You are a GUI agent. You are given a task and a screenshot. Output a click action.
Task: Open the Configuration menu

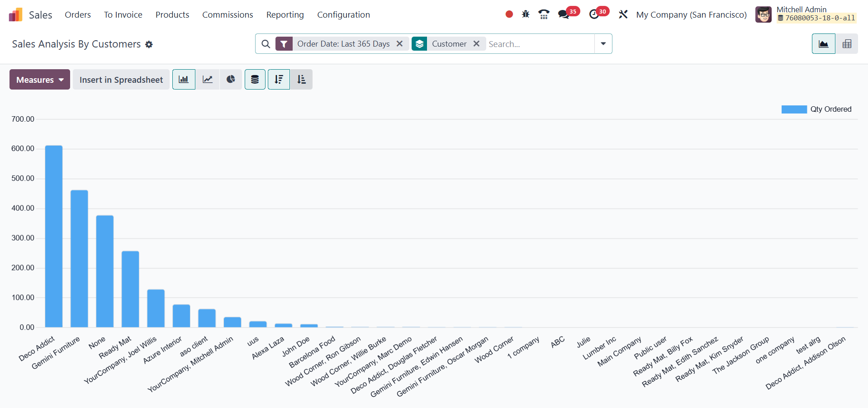pyautogui.click(x=343, y=15)
